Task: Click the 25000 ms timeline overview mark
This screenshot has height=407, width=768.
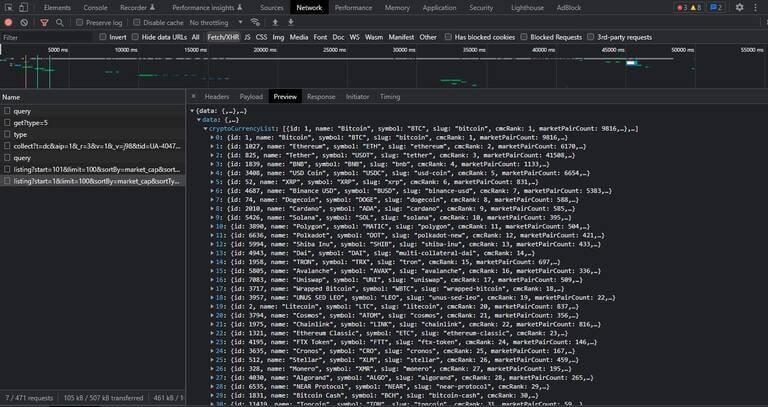Action: coord(334,49)
